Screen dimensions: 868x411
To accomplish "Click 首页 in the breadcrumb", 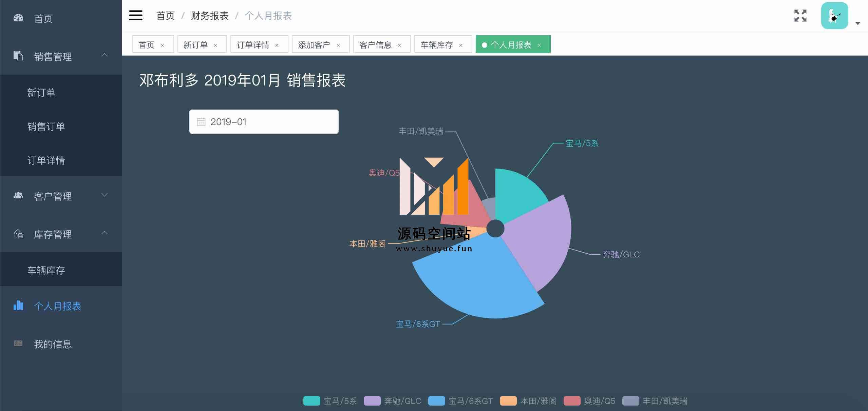I will 165,16.
